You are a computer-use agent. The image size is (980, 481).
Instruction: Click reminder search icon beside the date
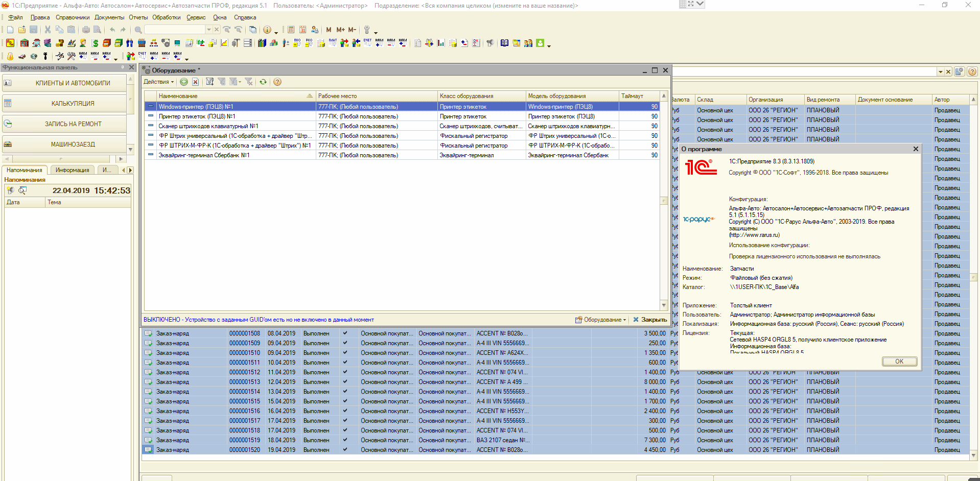pos(22,190)
